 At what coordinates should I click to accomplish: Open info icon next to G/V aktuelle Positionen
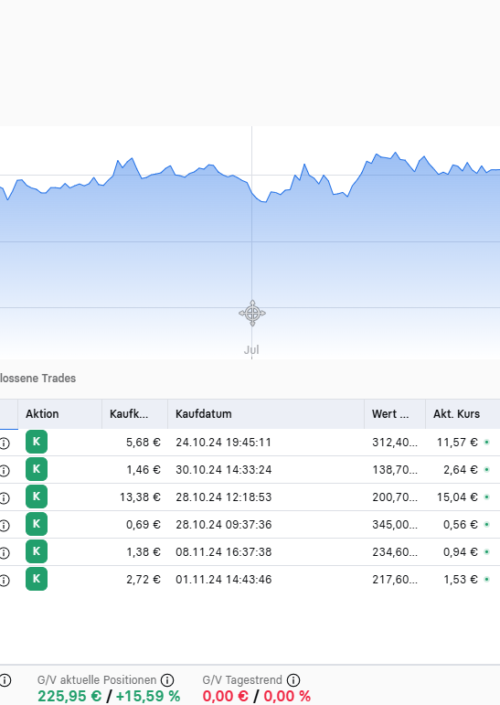167,680
